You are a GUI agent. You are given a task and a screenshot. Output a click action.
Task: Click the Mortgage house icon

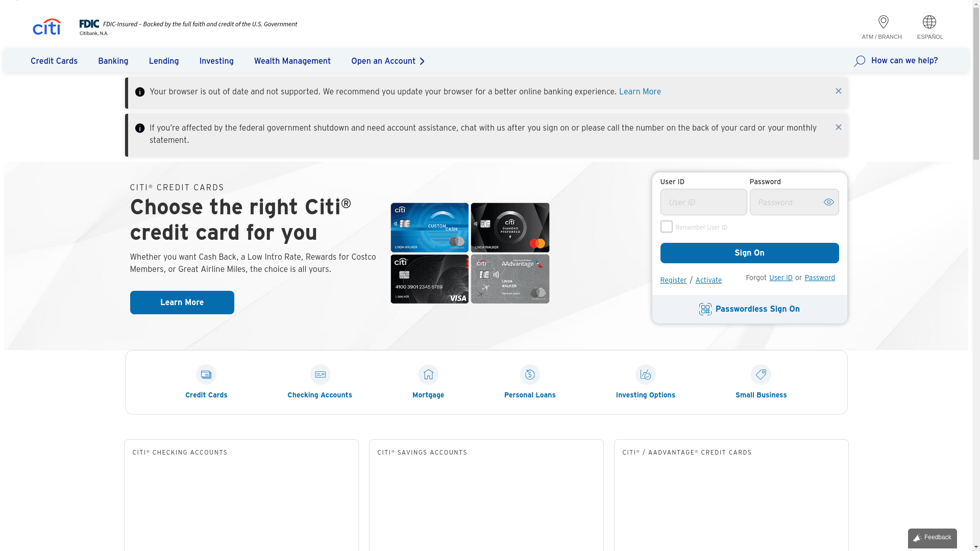pyautogui.click(x=428, y=374)
